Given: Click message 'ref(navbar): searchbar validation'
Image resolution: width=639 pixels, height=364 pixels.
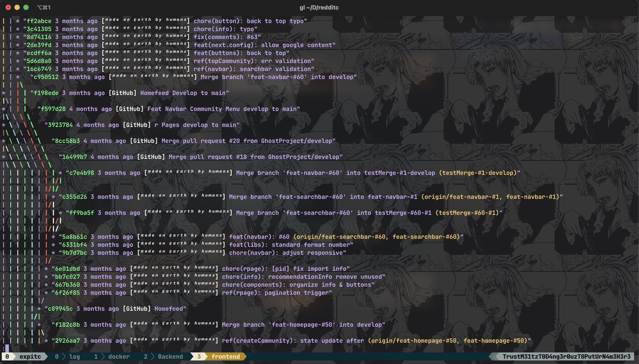Looking at the screenshot, I should [x=252, y=69].
